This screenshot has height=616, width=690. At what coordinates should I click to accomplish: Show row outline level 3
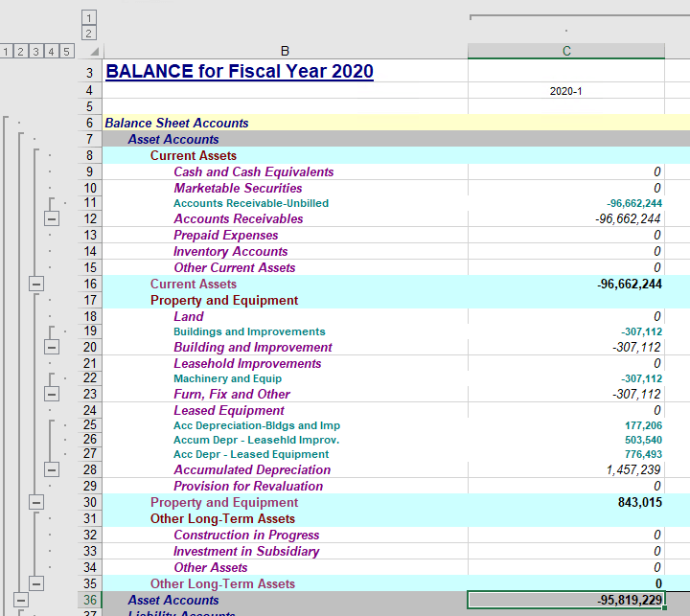[36, 52]
